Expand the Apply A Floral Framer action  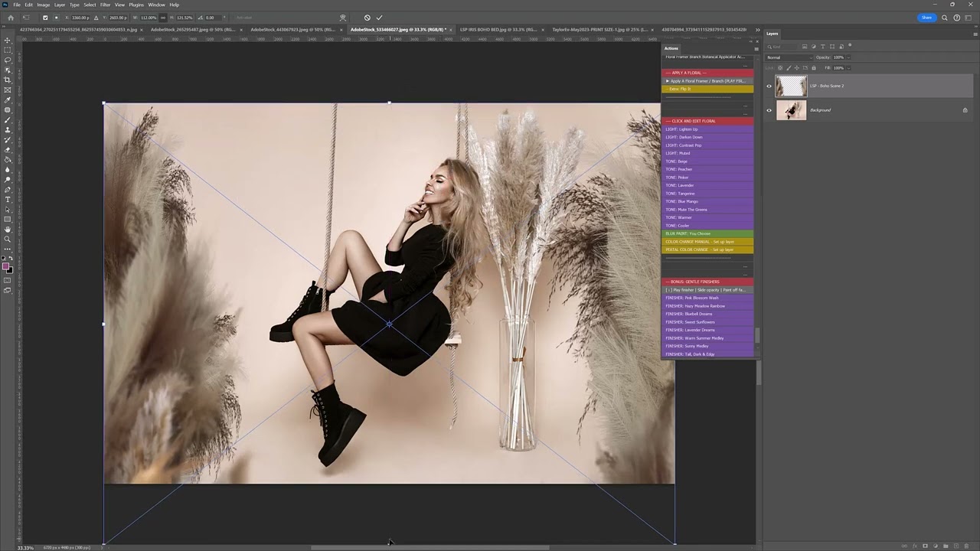tap(667, 81)
